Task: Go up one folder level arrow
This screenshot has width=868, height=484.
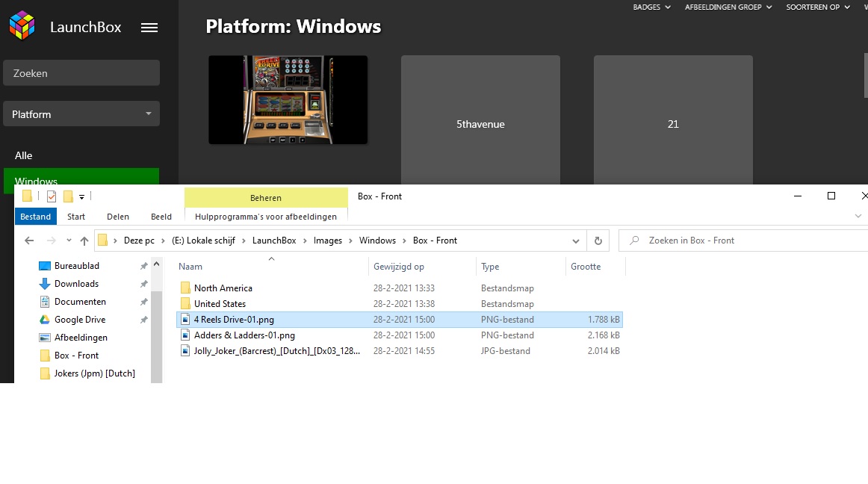Action: (84, 241)
